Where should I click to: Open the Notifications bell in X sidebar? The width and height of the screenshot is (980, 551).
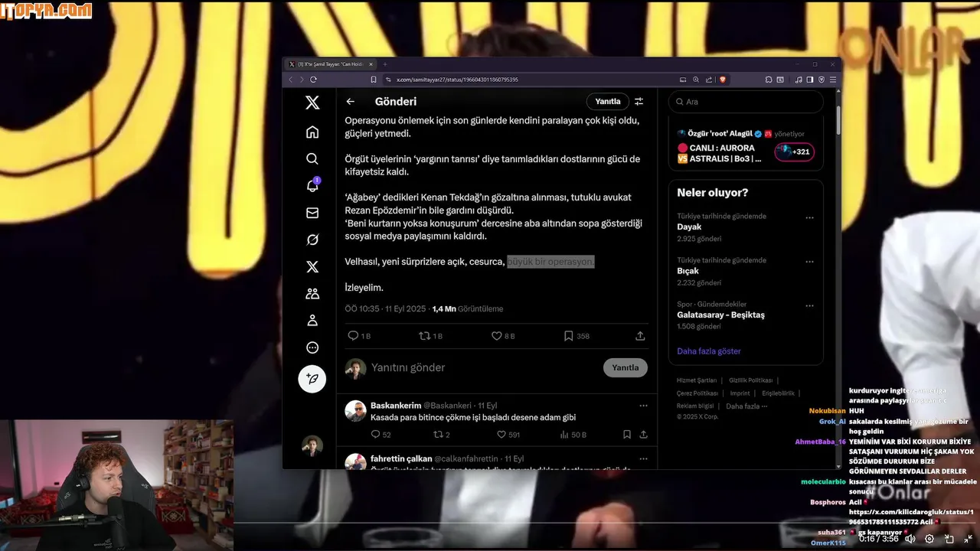[312, 186]
